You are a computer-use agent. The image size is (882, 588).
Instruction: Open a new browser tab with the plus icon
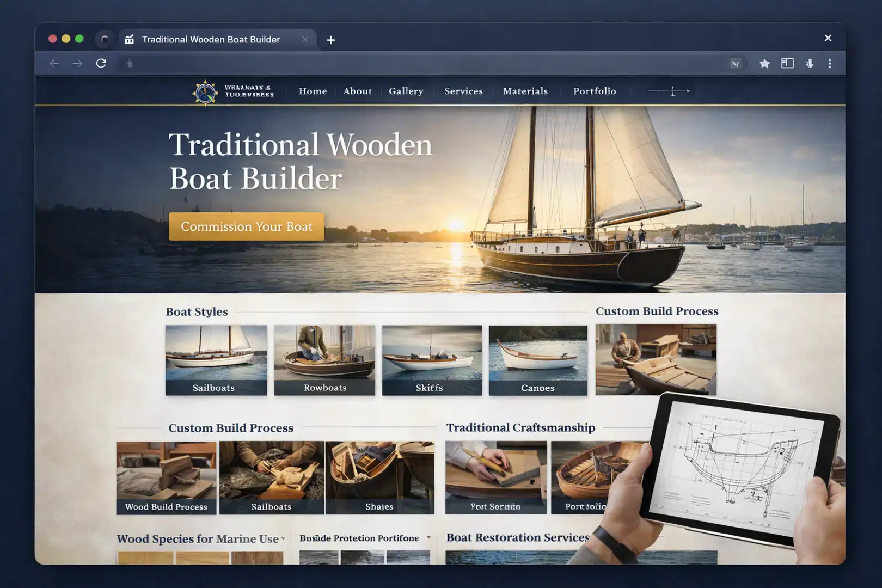pyautogui.click(x=331, y=39)
